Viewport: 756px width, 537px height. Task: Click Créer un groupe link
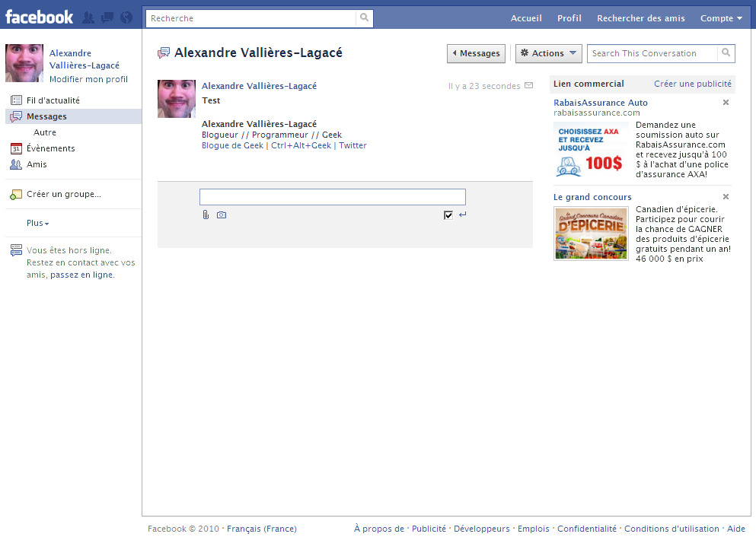64,194
